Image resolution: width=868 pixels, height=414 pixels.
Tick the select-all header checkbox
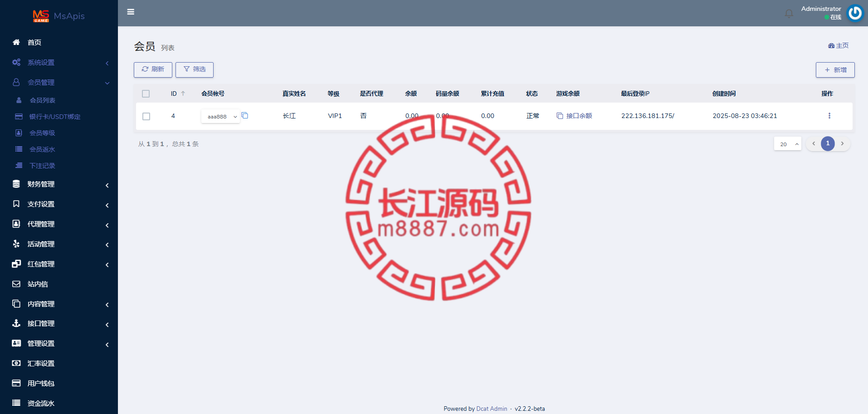pyautogui.click(x=146, y=94)
